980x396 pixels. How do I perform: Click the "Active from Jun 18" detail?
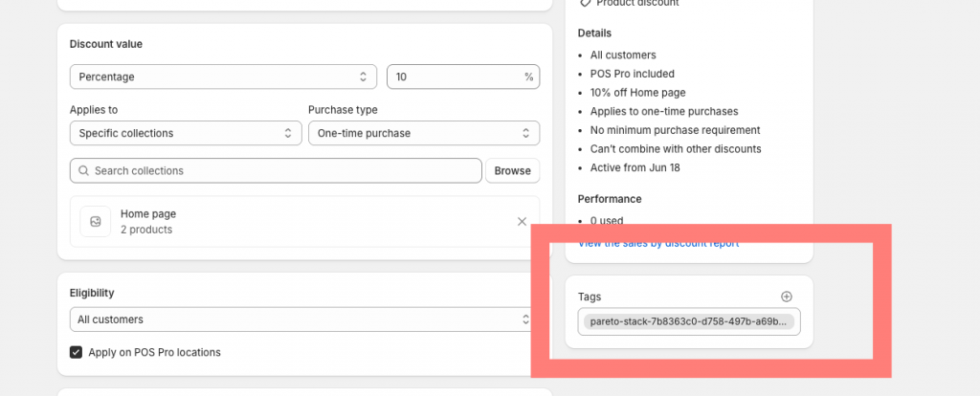pos(635,168)
